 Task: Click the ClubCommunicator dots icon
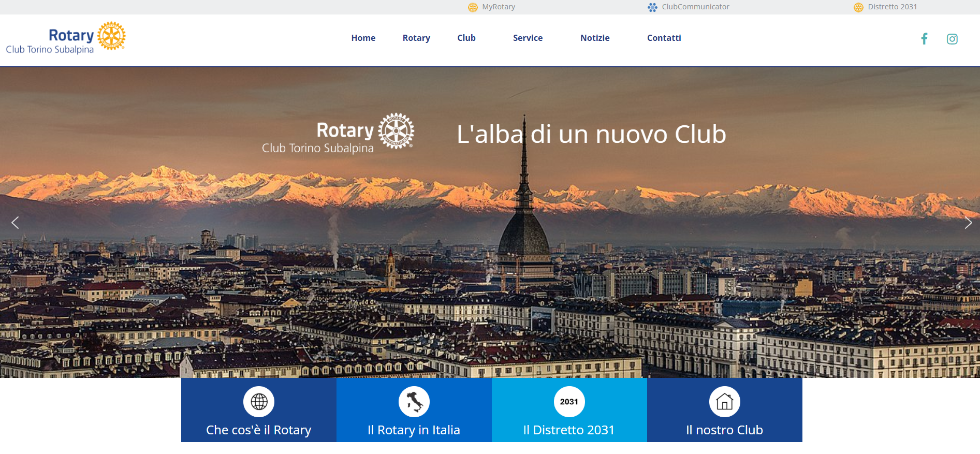point(652,7)
